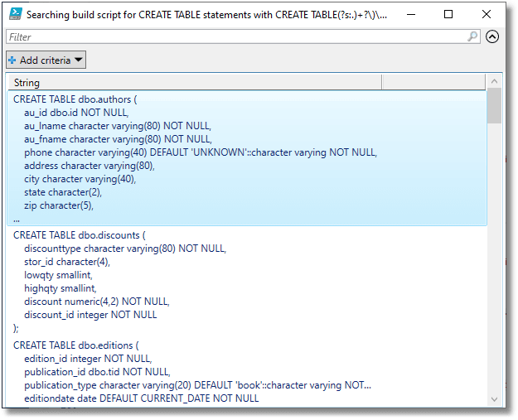The width and height of the screenshot is (518, 420).
Task: Click the line 'au_id dbo.id NOT NULL,'
Action: [x=76, y=113]
